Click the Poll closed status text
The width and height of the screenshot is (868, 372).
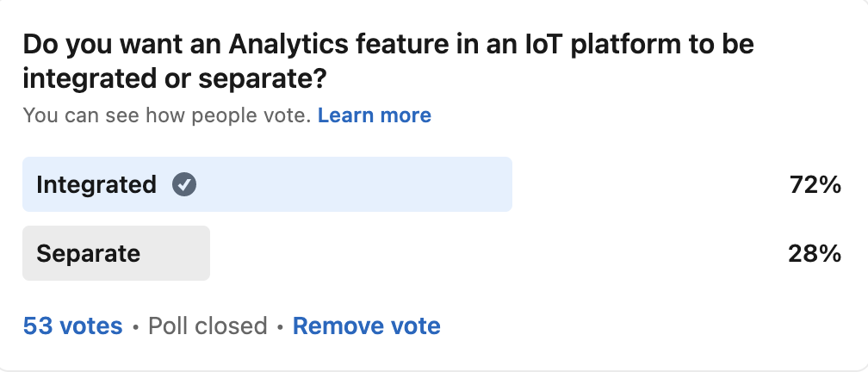click(208, 326)
